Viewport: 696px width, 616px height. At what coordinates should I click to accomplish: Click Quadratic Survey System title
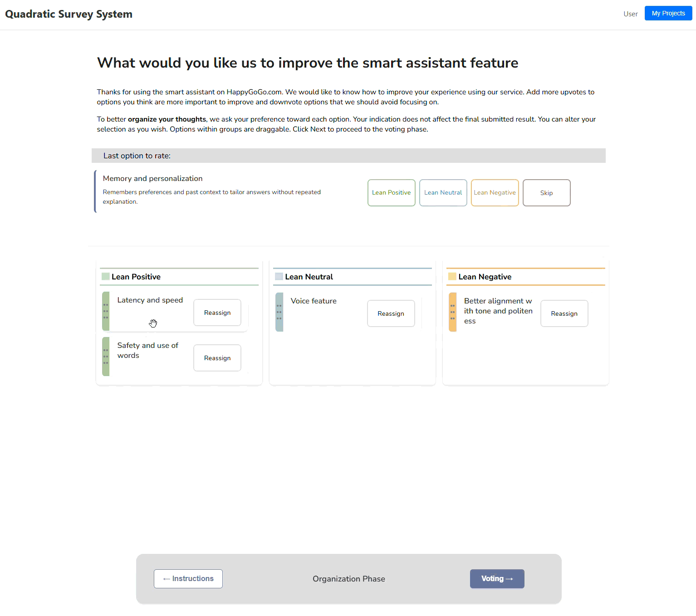point(69,14)
